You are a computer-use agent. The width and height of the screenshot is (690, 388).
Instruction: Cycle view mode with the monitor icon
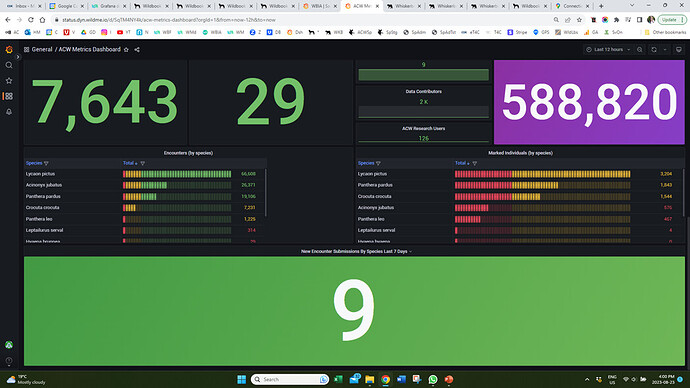679,50
